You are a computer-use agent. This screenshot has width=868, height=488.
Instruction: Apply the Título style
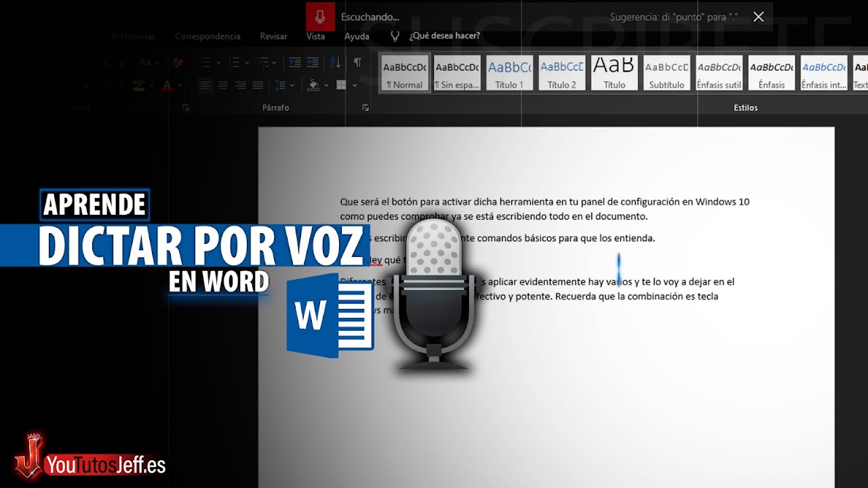click(x=614, y=73)
